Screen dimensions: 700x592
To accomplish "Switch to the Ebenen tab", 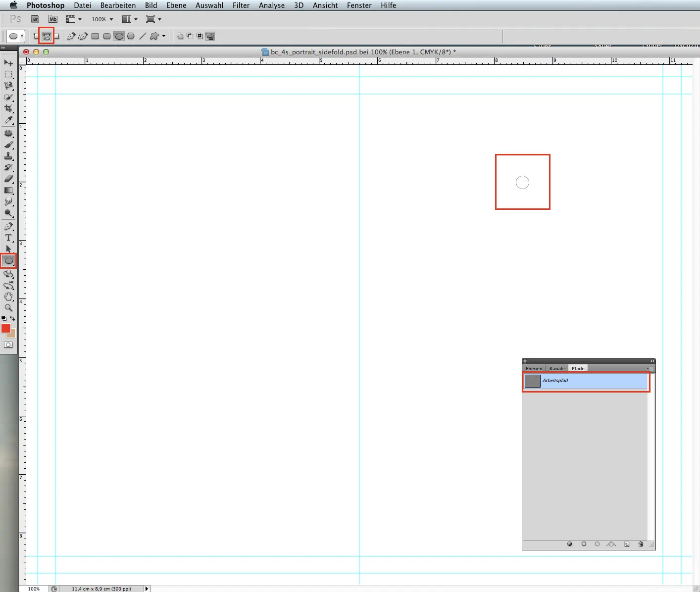I will coord(534,368).
